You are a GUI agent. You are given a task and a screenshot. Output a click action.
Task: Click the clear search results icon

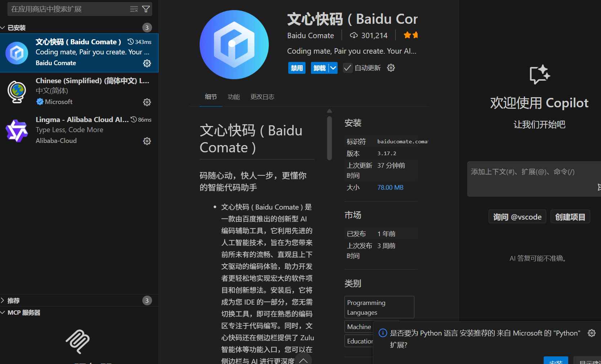pos(134,9)
